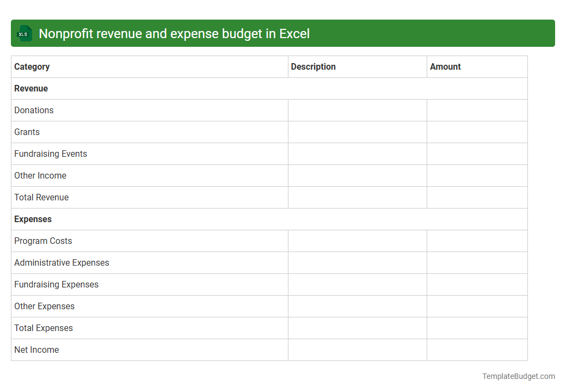Click the Net Income row label
566x392 pixels.
(36, 350)
